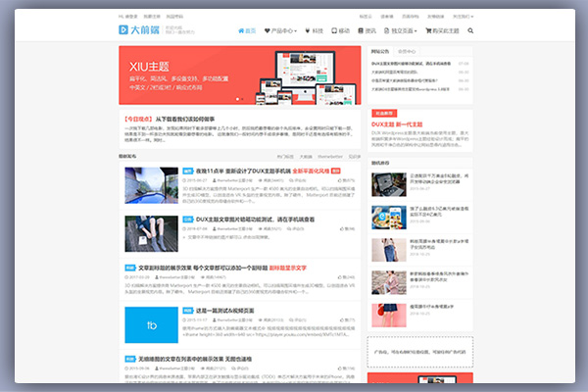
Task: Click blue category badge on 夜晚11点半 article
Action: pos(187,171)
